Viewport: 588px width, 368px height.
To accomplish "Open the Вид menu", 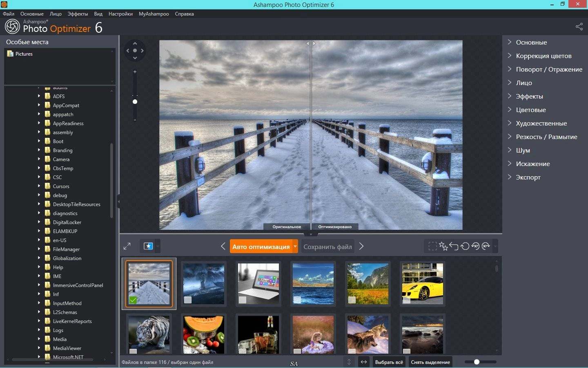I will click(x=98, y=13).
